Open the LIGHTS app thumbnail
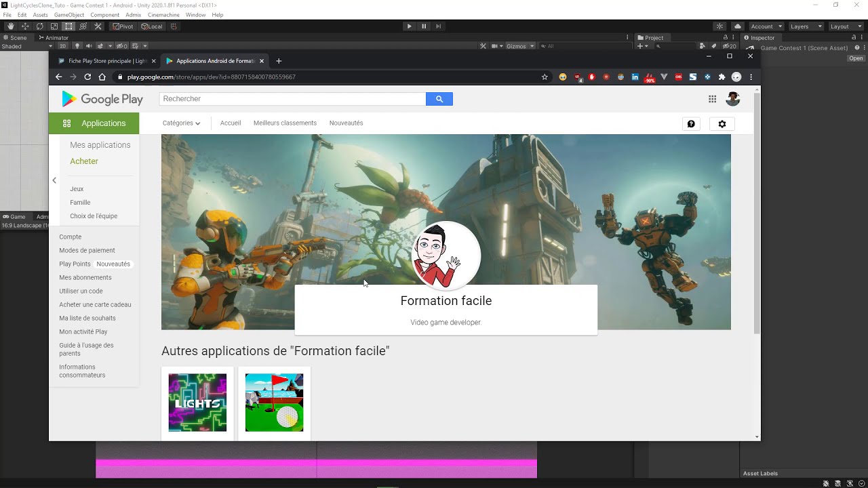868x488 pixels. click(x=197, y=403)
